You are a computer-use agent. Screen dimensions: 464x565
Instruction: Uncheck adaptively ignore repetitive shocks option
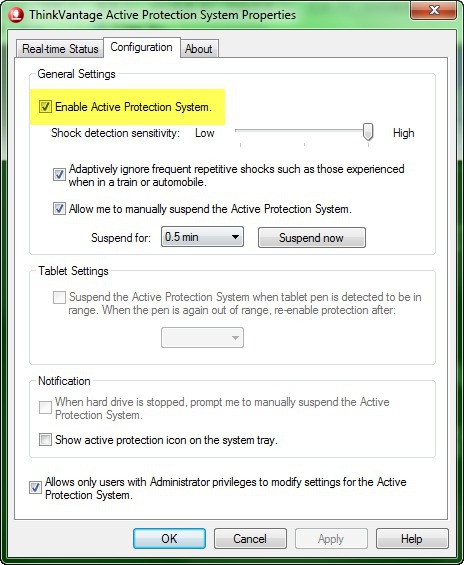coord(59,175)
